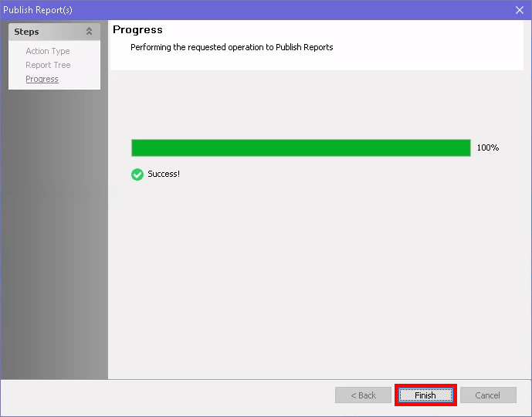The image size is (532, 417).
Task: Click the Finish button
Action: (x=425, y=395)
